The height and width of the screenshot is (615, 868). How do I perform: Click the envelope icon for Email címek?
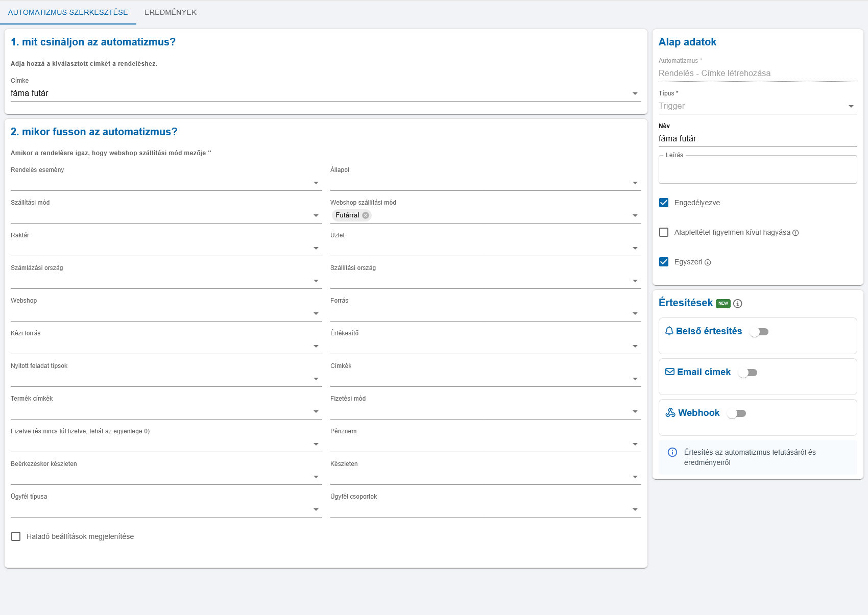(x=669, y=372)
